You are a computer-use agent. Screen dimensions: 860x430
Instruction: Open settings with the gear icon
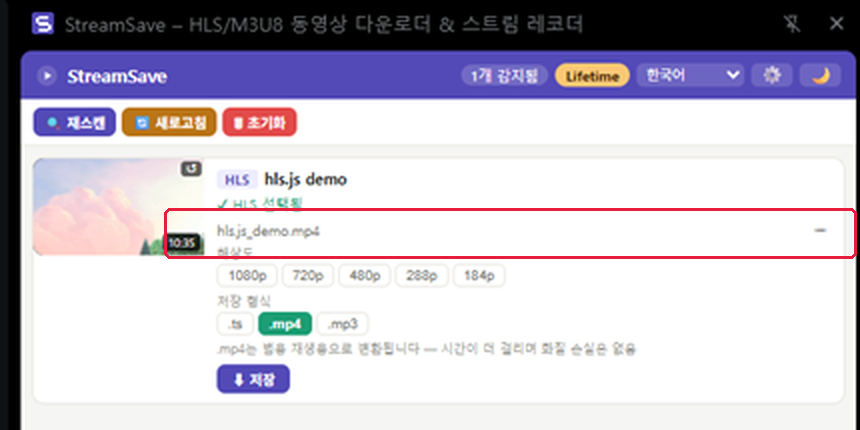point(772,76)
